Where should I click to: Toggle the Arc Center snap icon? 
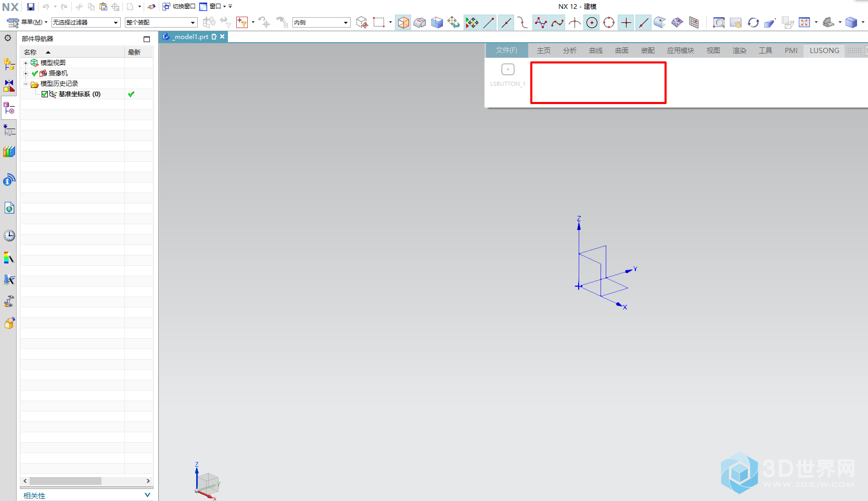pos(592,22)
